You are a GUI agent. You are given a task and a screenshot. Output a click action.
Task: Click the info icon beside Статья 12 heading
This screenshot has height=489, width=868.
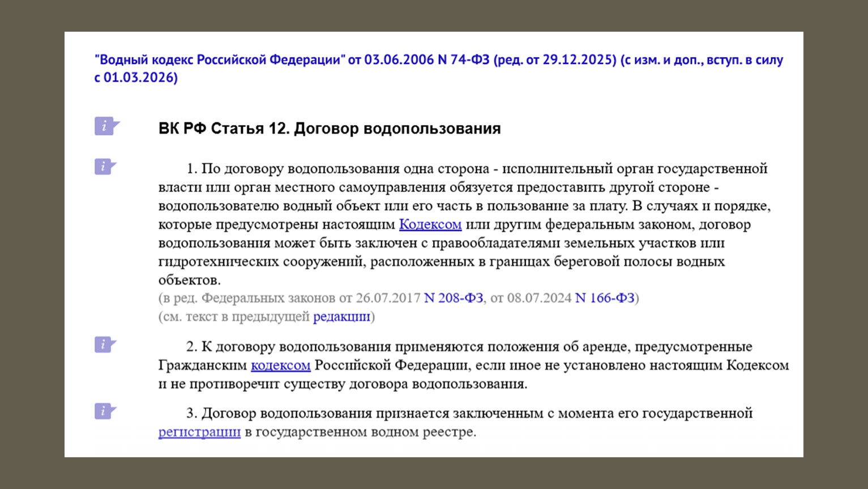pyautogui.click(x=105, y=126)
